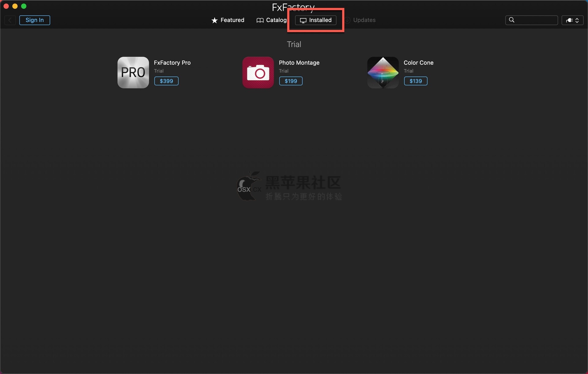This screenshot has width=588, height=374.
Task: Open the Photo Montage camera icon
Action: [258, 73]
